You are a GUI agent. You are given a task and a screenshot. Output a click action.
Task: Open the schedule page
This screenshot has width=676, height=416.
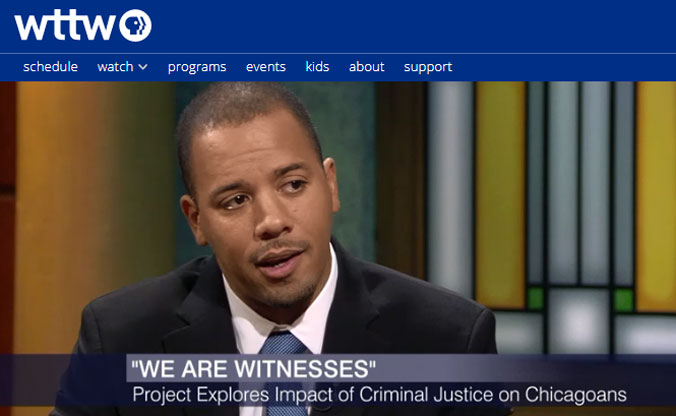[x=50, y=66]
